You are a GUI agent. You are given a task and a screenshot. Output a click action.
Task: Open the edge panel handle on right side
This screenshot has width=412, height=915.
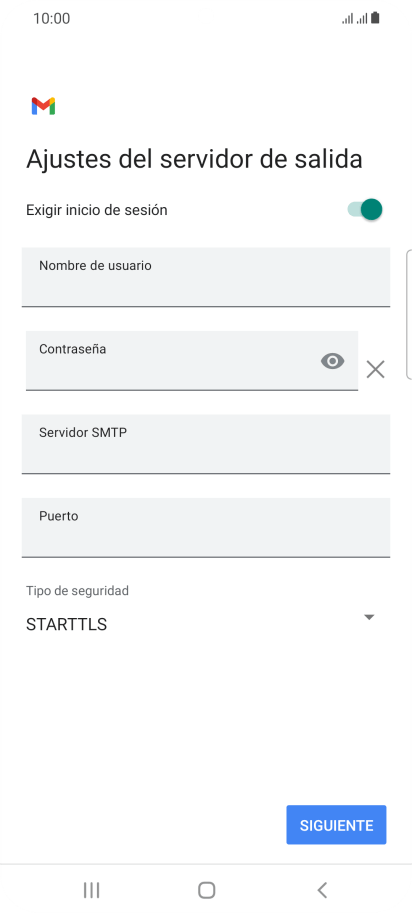pyautogui.click(x=408, y=315)
